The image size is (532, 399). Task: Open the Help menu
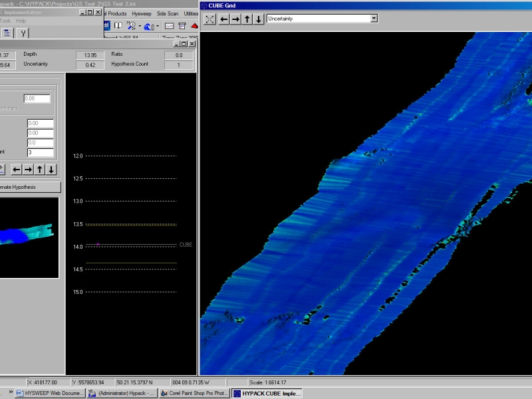pyautogui.click(x=21, y=21)
